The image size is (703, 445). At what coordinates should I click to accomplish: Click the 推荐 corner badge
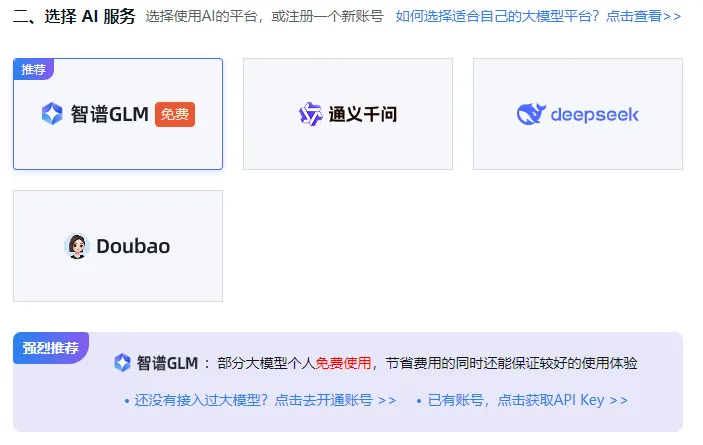tap(34, 69)
